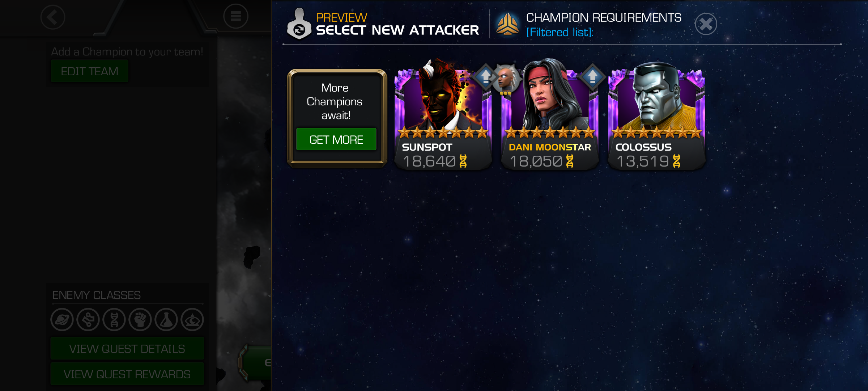
Task: Close the select attacker panel
Action: click(706, 24)
